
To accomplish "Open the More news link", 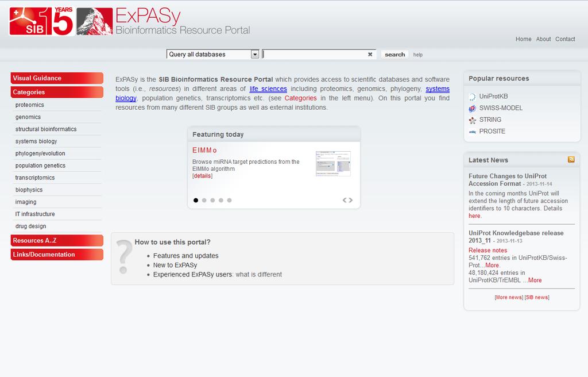I will pyautogui.click(x=509, y=297).
